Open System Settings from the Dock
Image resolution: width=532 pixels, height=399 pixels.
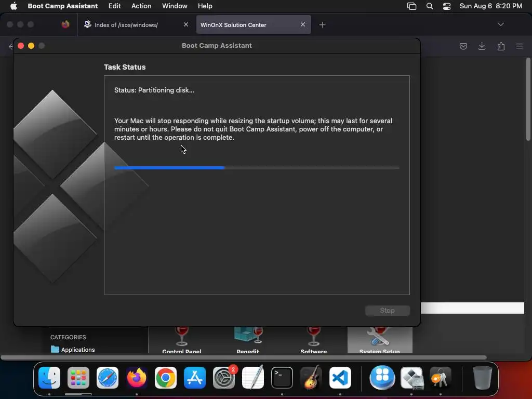(x=224, y=378)
